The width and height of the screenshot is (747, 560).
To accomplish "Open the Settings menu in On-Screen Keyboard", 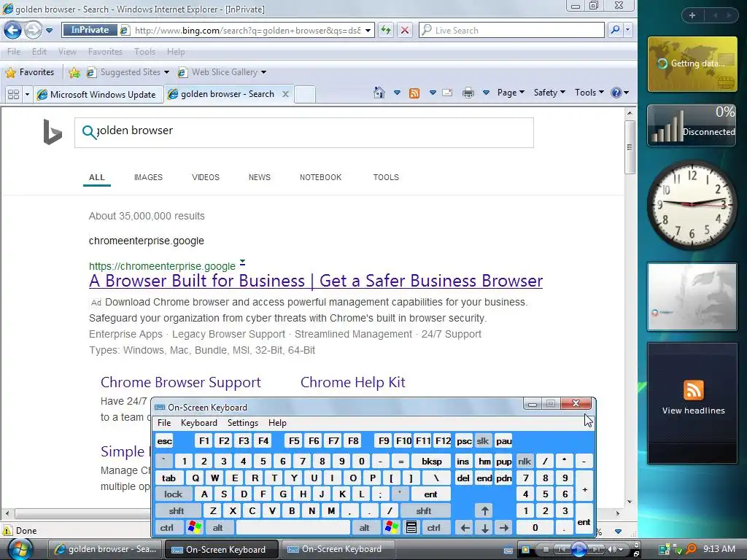I will (242, 423).
